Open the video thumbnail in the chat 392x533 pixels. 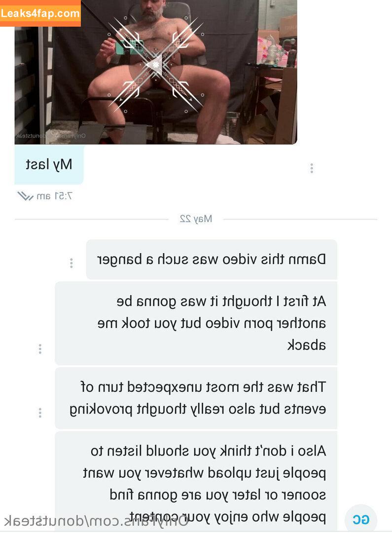point(156,72)
